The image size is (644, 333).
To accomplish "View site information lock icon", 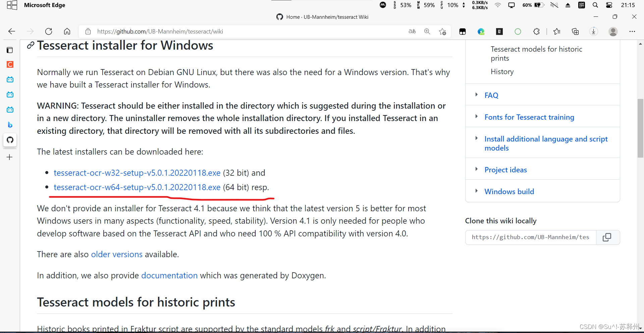I will 88,32.
